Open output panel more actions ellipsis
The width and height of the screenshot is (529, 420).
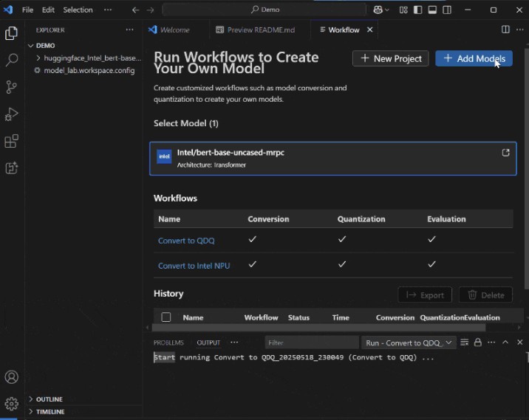pos(491,342)
